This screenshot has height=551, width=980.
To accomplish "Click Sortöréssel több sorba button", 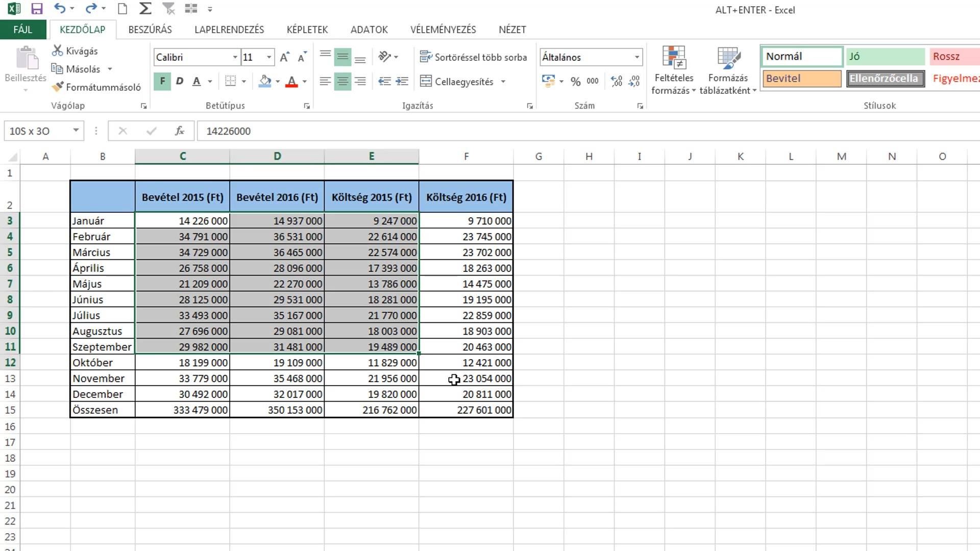I will 473,57.
